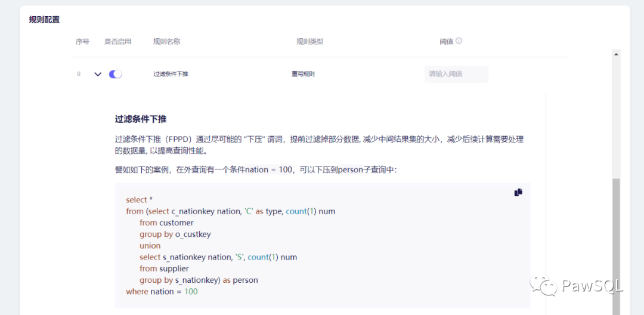Click rule name 过滤条件下推 in row 9
This screenshot has height=315, width=644.
[x=171, y=75]
